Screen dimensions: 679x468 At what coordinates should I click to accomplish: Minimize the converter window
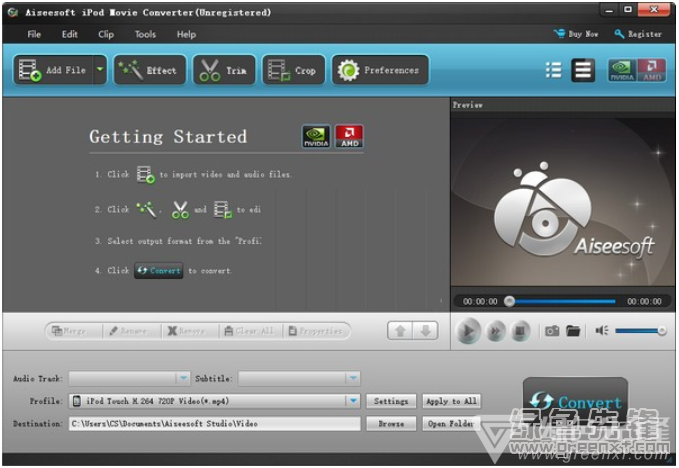pyautogui.click(x=609, y=10)
